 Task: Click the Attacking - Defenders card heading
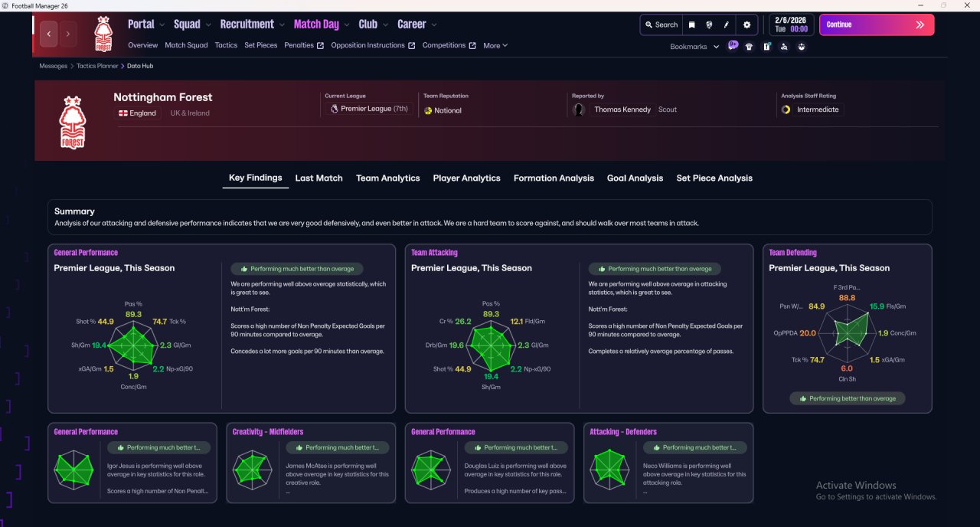click(x=623, y=432)
